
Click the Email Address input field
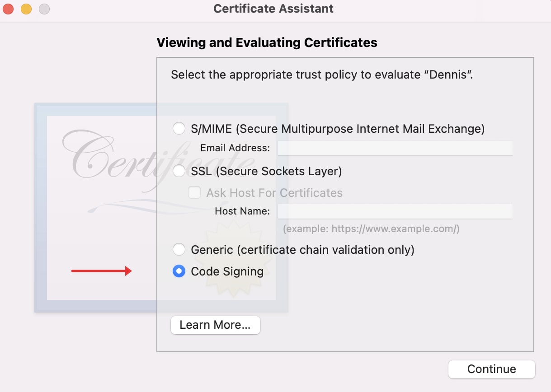pos(395,148)
